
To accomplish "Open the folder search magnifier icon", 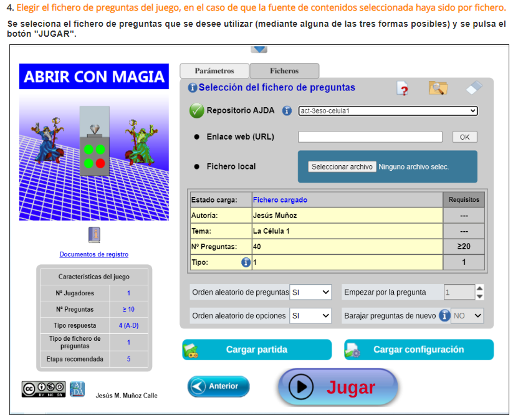I will click(x=438, y=88).
